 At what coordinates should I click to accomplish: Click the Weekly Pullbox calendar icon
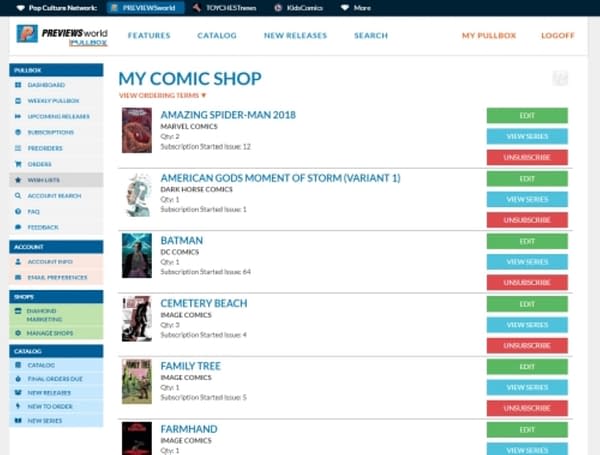click(x=18, y=101)
